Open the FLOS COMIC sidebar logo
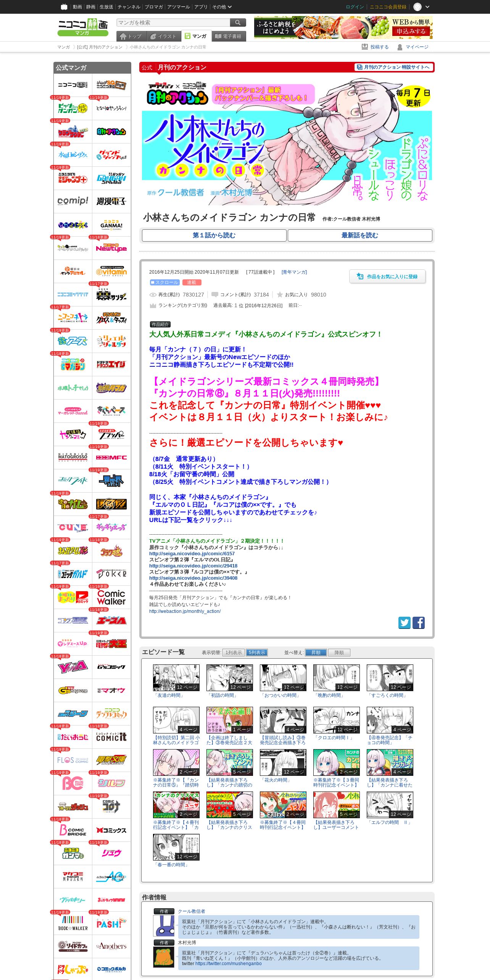490x980 pixels. click(x=73, y=760)
